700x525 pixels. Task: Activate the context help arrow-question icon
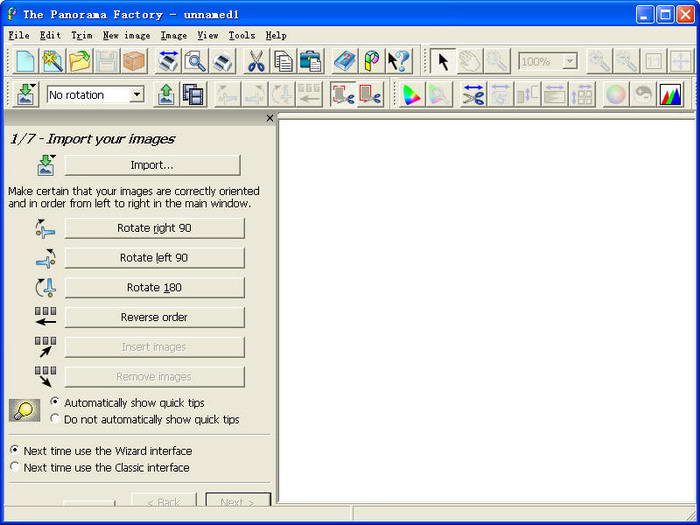pos(399,61)
